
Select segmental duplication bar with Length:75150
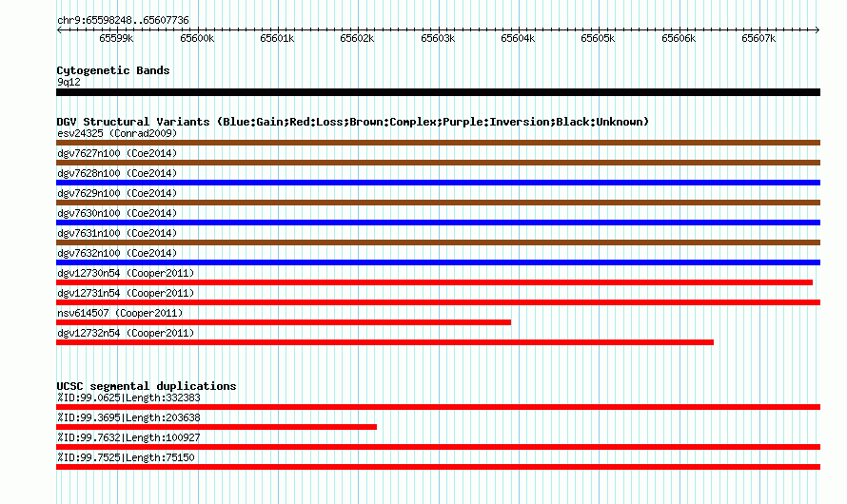438,467
